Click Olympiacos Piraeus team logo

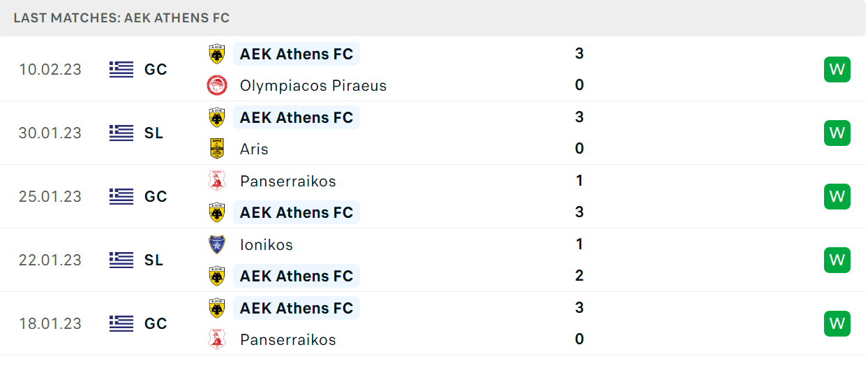pyautogui.click(x=217, y=85)
